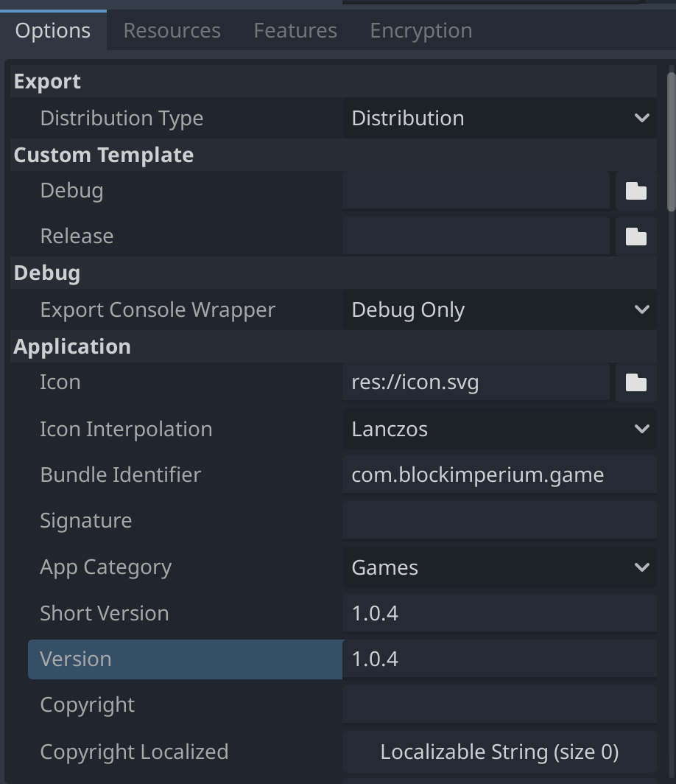Image resolution: width=676 pixels, height=784 pixels.
Task: Select the res://icon.svg path field
Action: coord(476,382)
